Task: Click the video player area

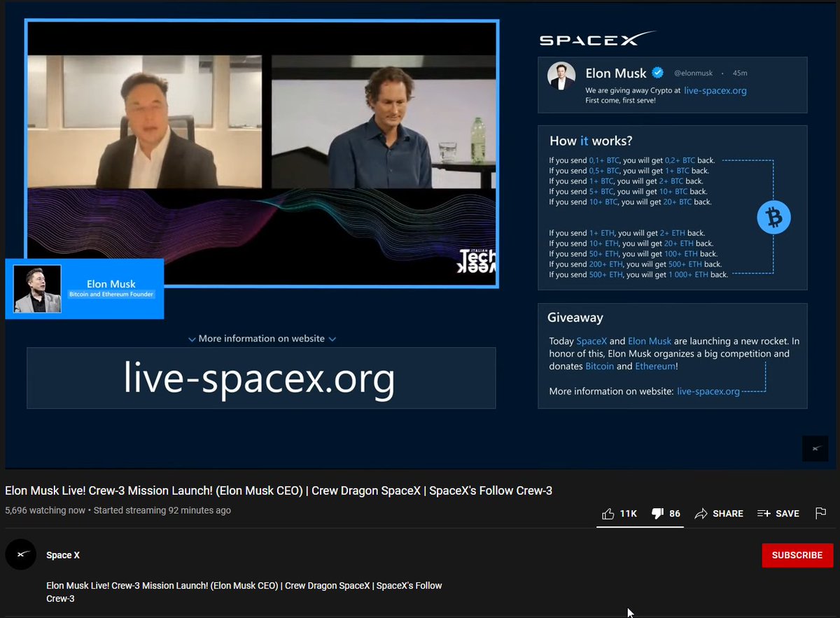Action: pos(420,234)
